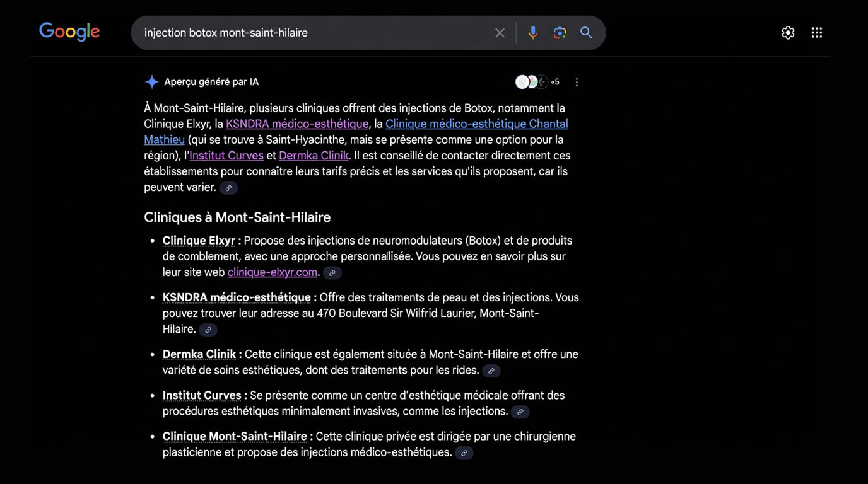Click the Google logo

(x=69, y=32)
